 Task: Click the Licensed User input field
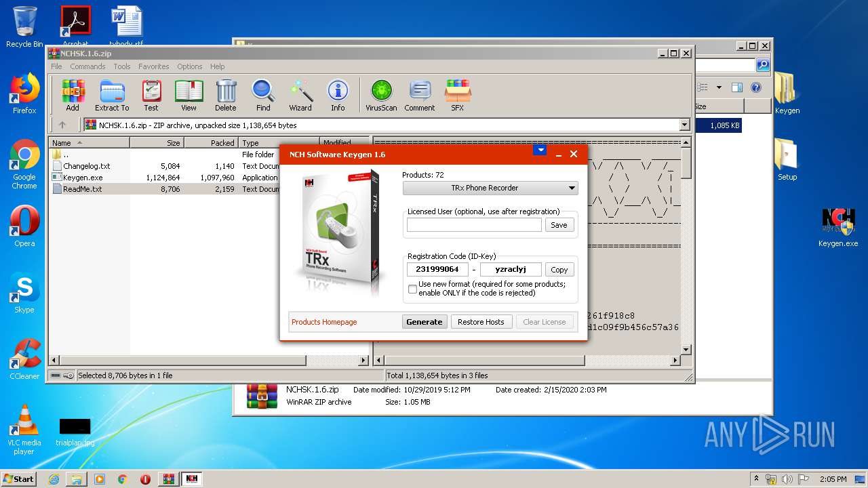(x=474, y=225)
